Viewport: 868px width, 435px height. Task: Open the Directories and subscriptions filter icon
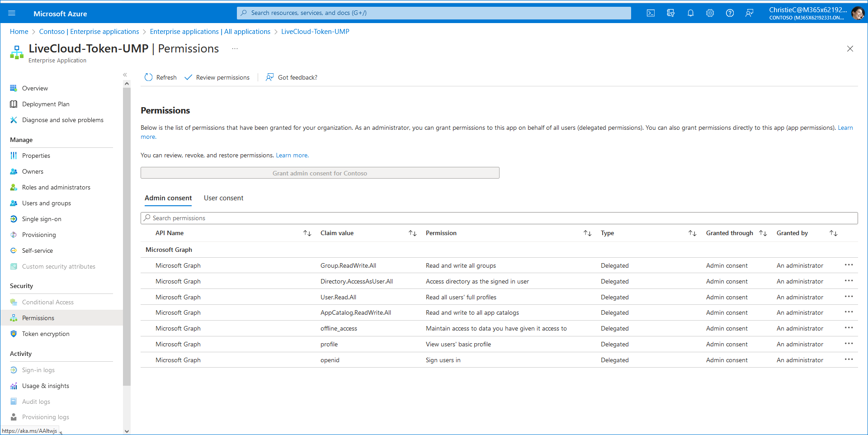pos(670,13)
